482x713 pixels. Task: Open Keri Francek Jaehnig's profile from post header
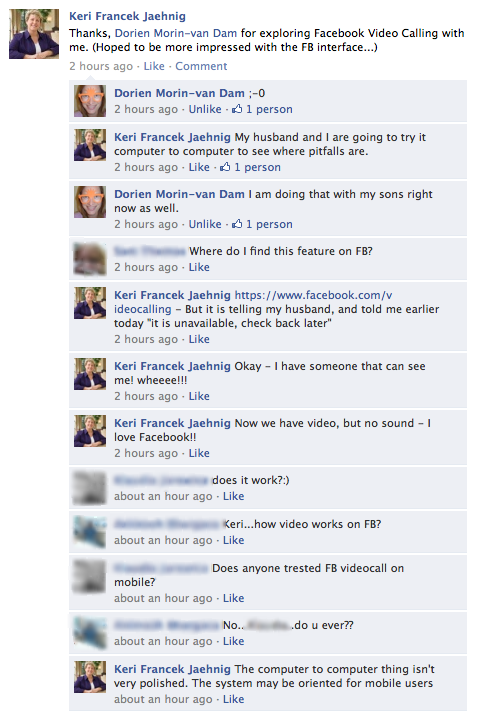pyautogui.click(x=127, y=16)
